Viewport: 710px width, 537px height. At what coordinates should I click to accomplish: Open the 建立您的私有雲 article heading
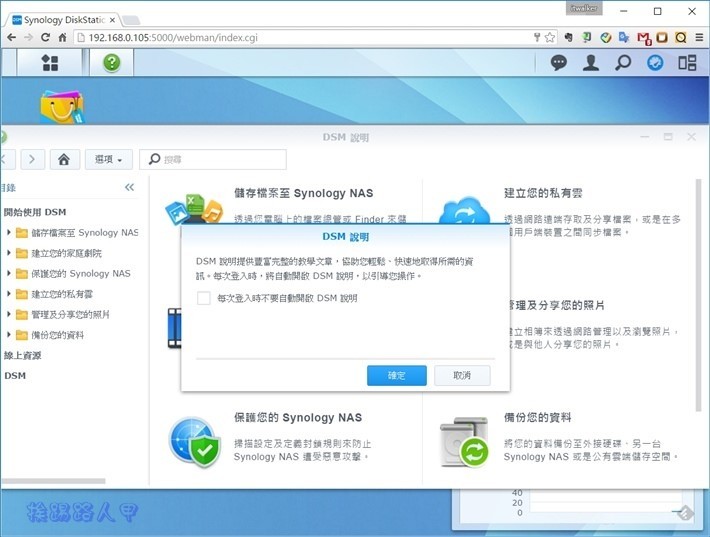coord(543,193)
